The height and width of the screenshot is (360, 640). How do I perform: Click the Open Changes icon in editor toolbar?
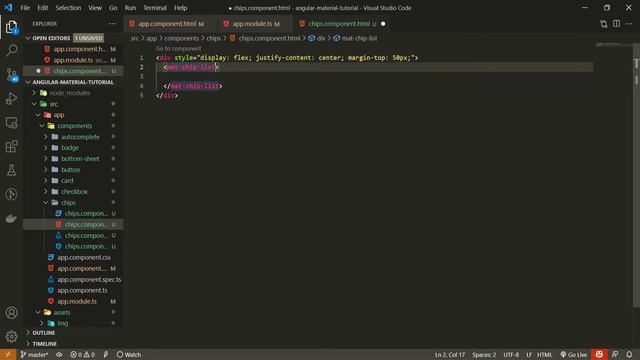604,24
